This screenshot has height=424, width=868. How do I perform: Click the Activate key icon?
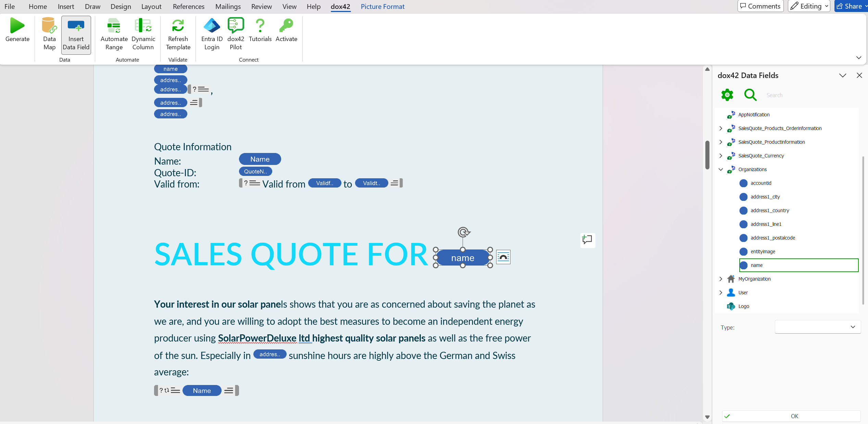pyautogui.click(x=286, y=26)
